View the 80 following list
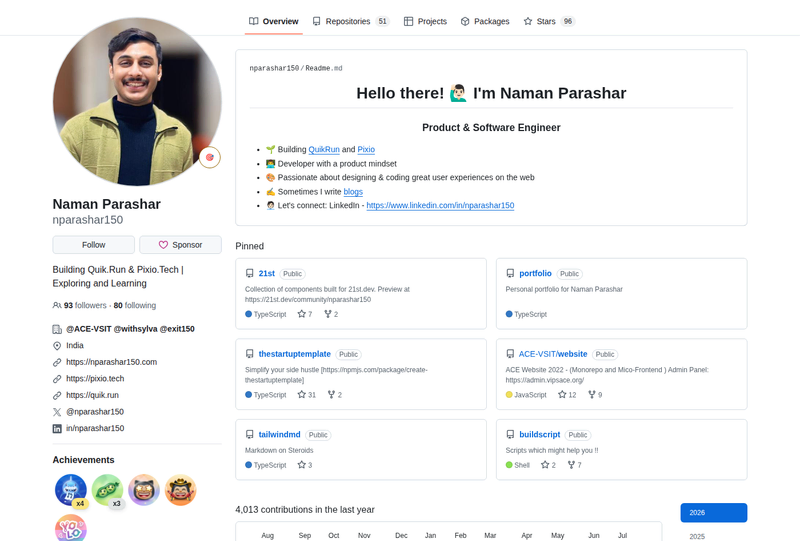 [x=135, y=305]
